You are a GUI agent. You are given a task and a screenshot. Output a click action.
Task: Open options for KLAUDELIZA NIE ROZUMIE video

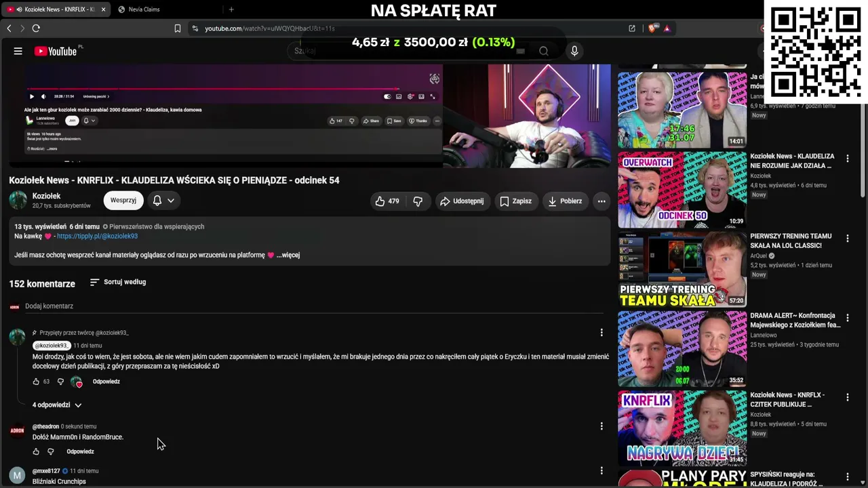(x=847, y=158)
